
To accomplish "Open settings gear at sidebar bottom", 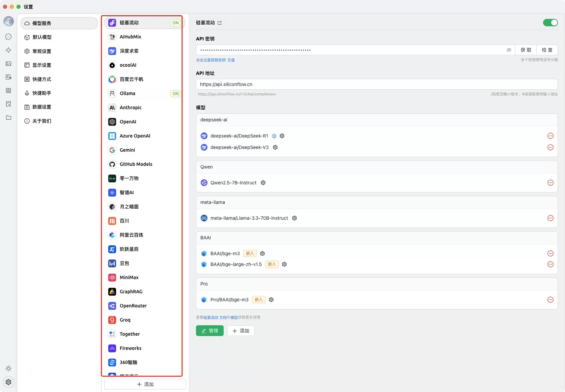I will coord(8,382).
